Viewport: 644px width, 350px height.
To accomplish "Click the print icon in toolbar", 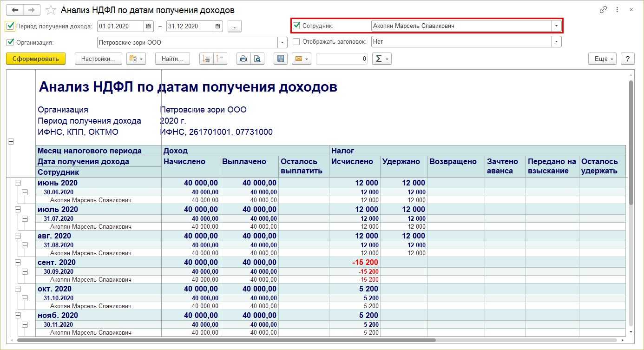I will tap(243, 59).
